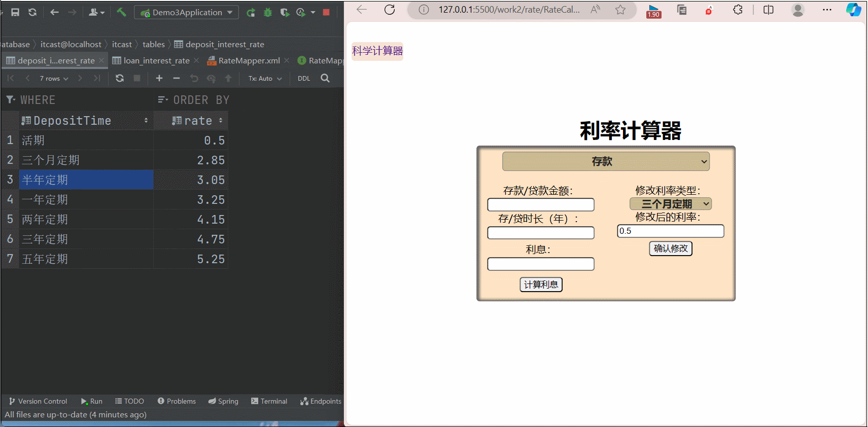The width and height of the screenshot is (868, 427).
Task: Click the 存款/贷款金额 input field
Action: click(x=540, y=205)
